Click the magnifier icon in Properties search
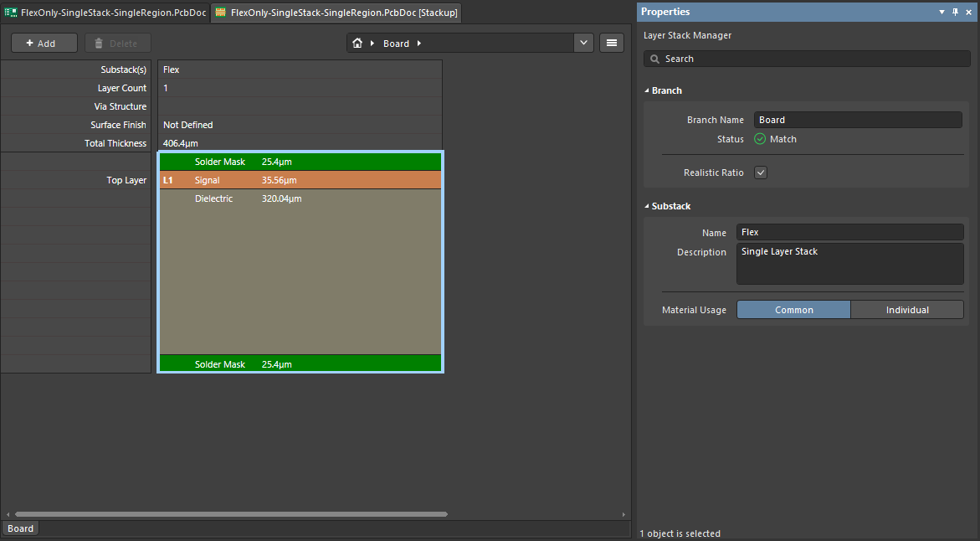The image size is (980, 541). [x=654, y=59]
